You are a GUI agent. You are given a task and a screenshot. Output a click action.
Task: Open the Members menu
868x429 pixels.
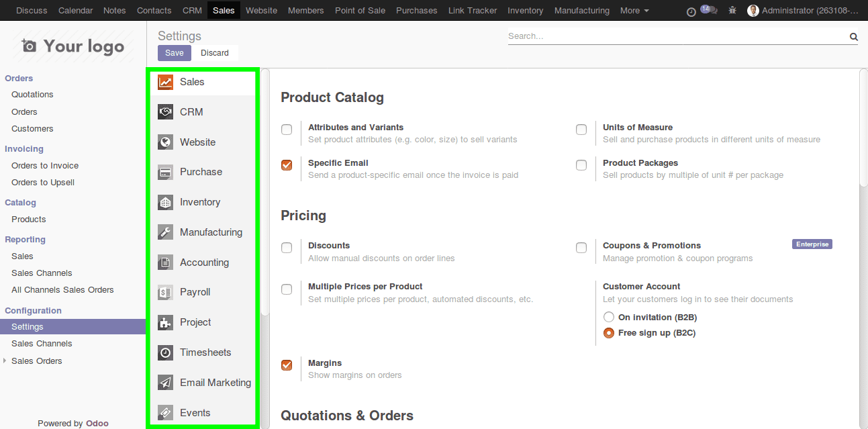pyautogui.click(x=305, y=11)
